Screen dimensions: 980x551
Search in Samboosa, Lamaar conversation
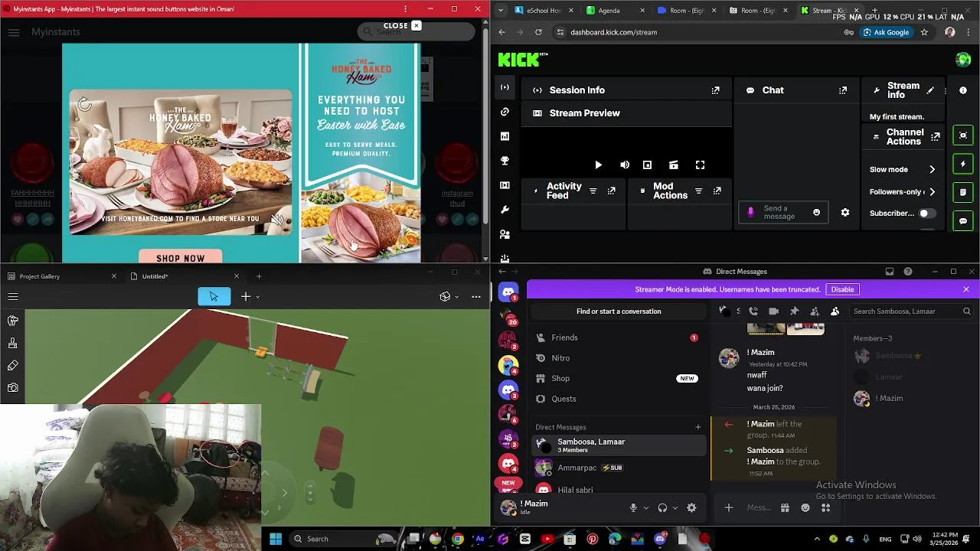click(x=911, y=311)
